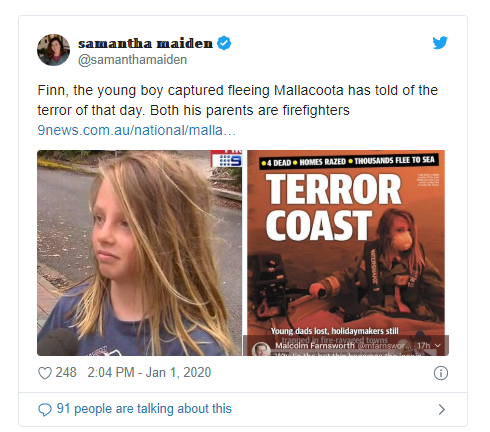490x432 pixels.
Task: Expand conversation with right chevron arrow
Action: 442,409
